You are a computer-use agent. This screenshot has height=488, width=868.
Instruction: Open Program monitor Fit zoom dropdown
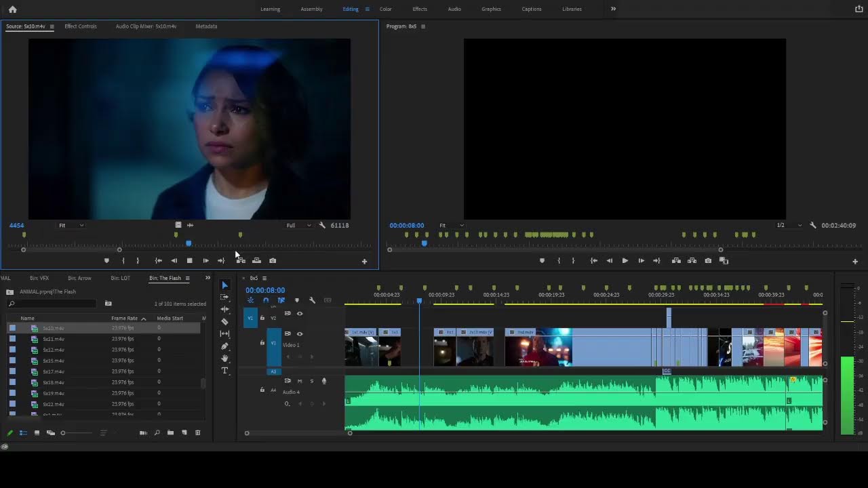point(452,225)
